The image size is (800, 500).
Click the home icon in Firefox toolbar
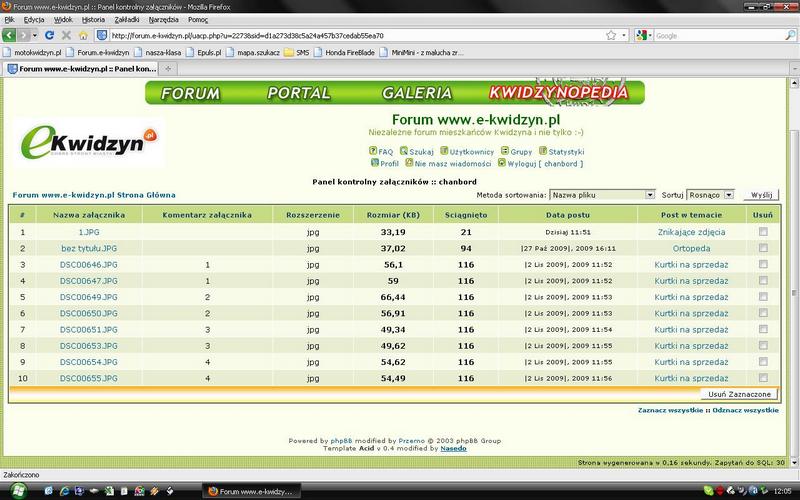84,35
